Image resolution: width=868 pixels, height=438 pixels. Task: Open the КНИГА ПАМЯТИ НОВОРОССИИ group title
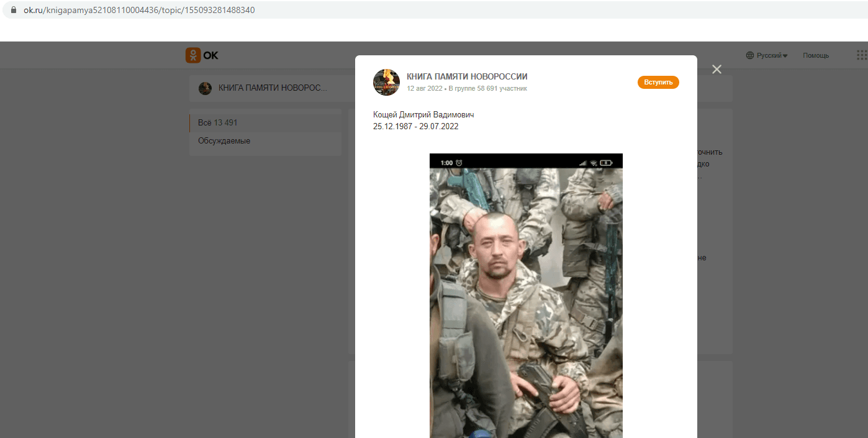tap(467, 76)
